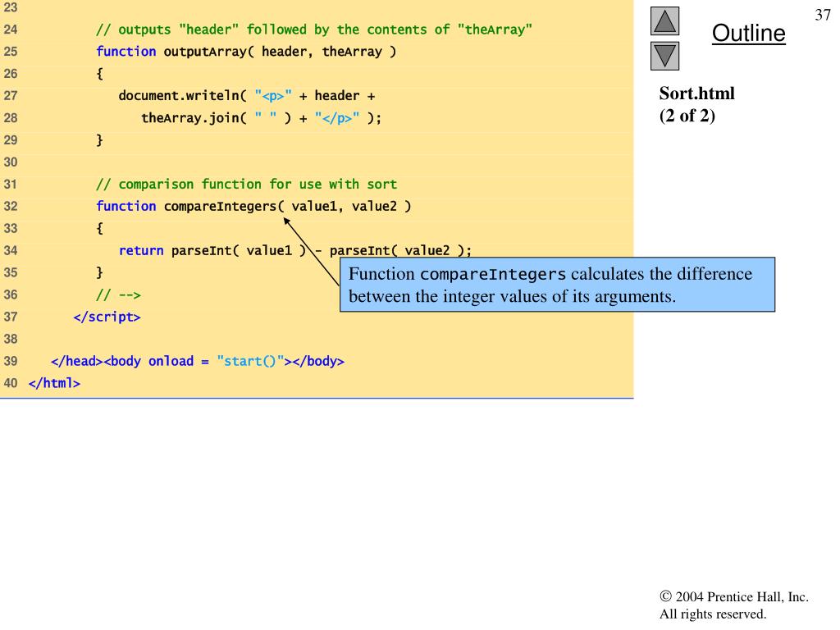Click the Sort.html title text
Screen dimensions: 840x630
tap(696, 94)
